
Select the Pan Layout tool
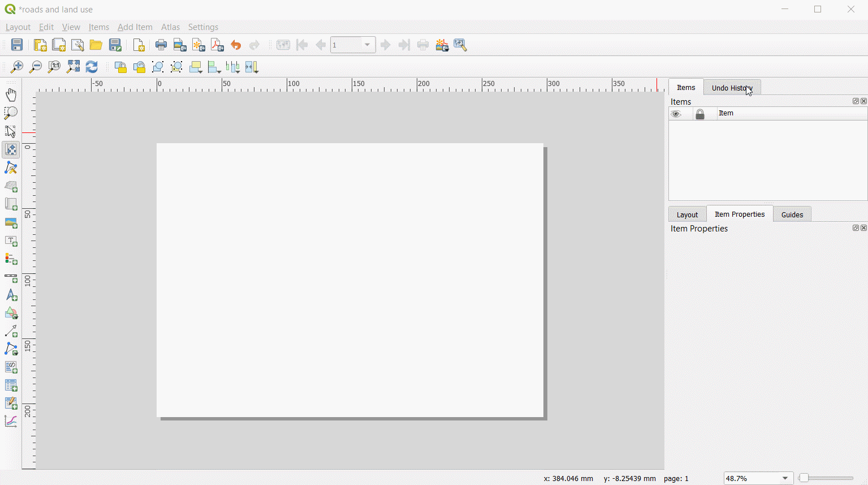[11, 95]
